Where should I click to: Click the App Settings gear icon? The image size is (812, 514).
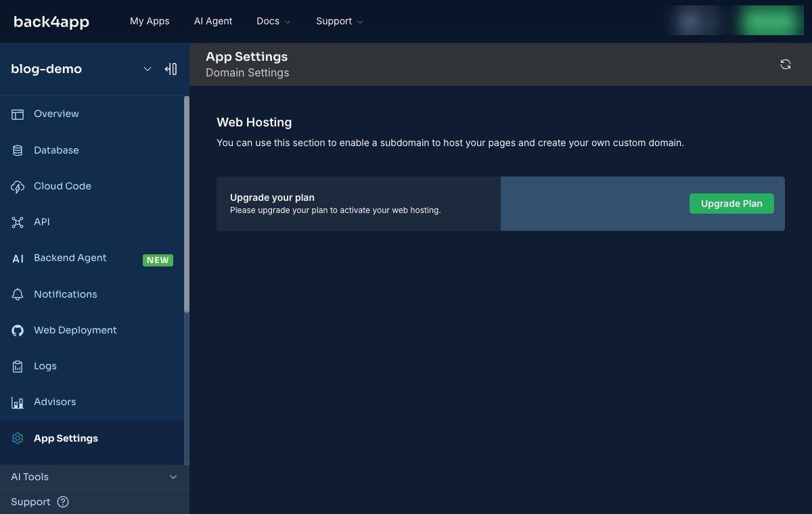pos(18,438)
